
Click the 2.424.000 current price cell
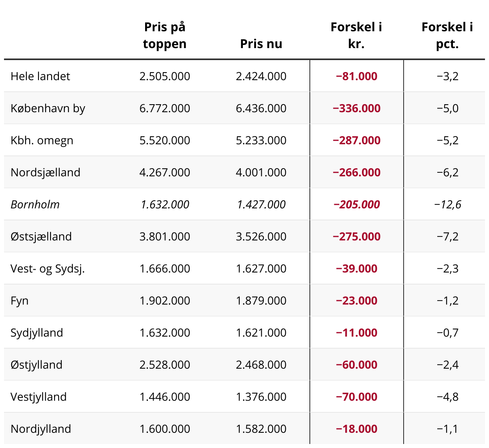coord(261,76)
